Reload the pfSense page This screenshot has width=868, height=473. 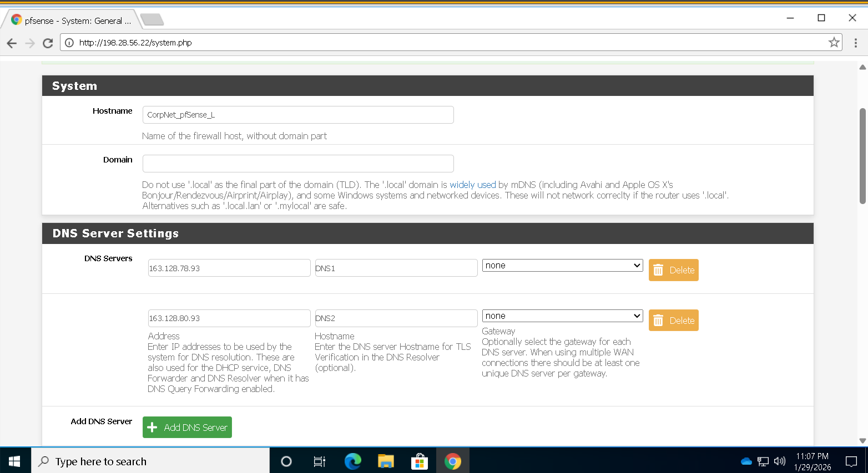pos(48,43)
